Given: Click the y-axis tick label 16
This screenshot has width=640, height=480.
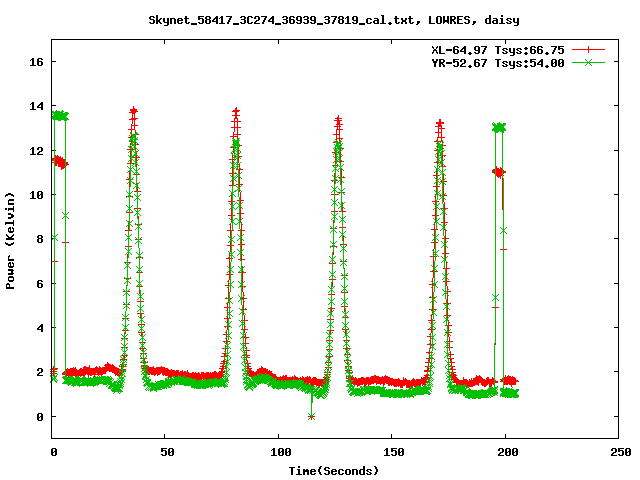Looking at the screenshot, I should coord(36,62).
